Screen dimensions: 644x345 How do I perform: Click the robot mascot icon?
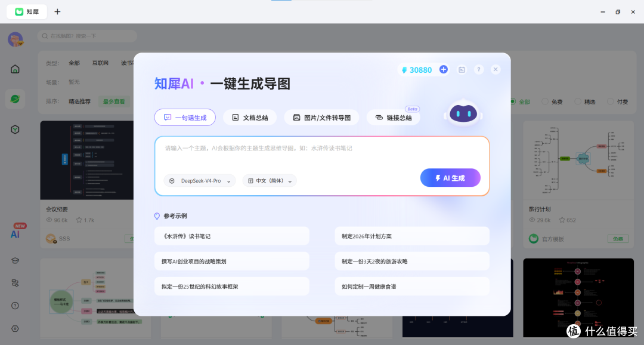coord(463,113)
